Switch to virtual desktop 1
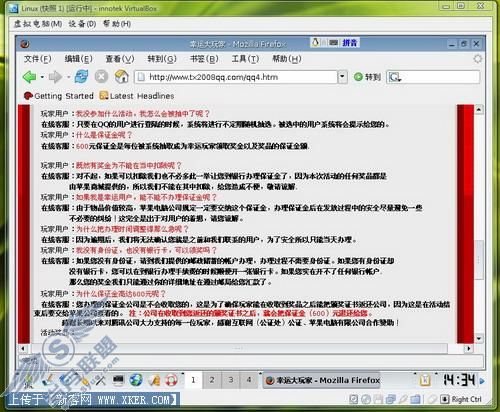Image resolution: width=500 pixels, height=412 pixels. coord(193,380)
